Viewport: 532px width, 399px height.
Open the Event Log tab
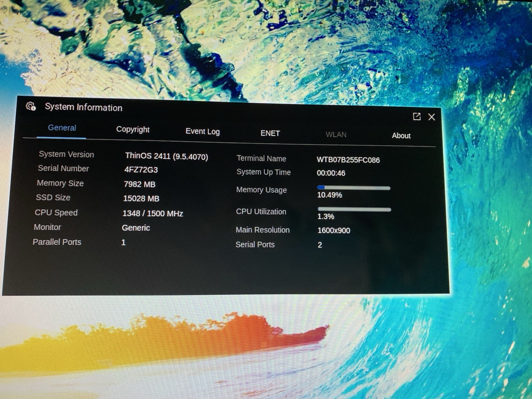point(202,131)
